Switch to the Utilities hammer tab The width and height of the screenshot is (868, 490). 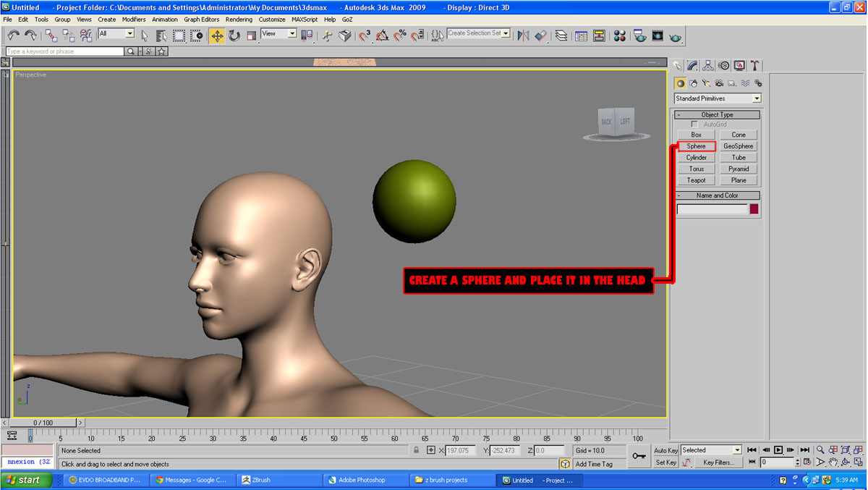tap(755, 65)
